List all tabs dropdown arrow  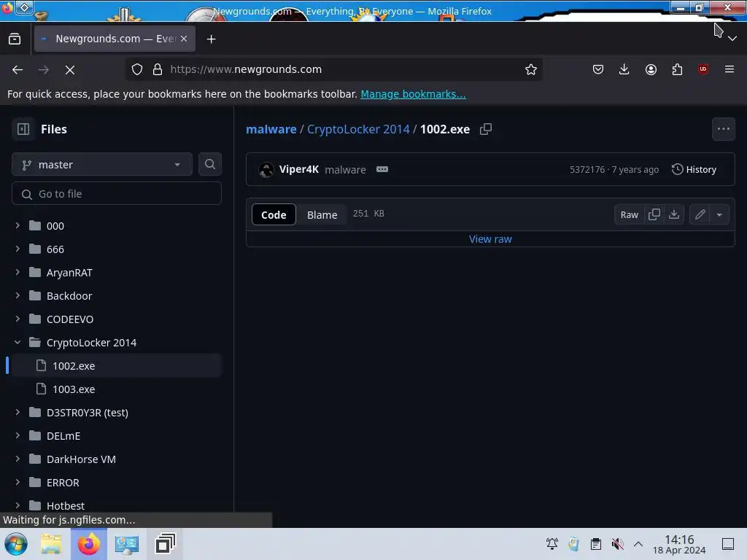coord(732,39)
